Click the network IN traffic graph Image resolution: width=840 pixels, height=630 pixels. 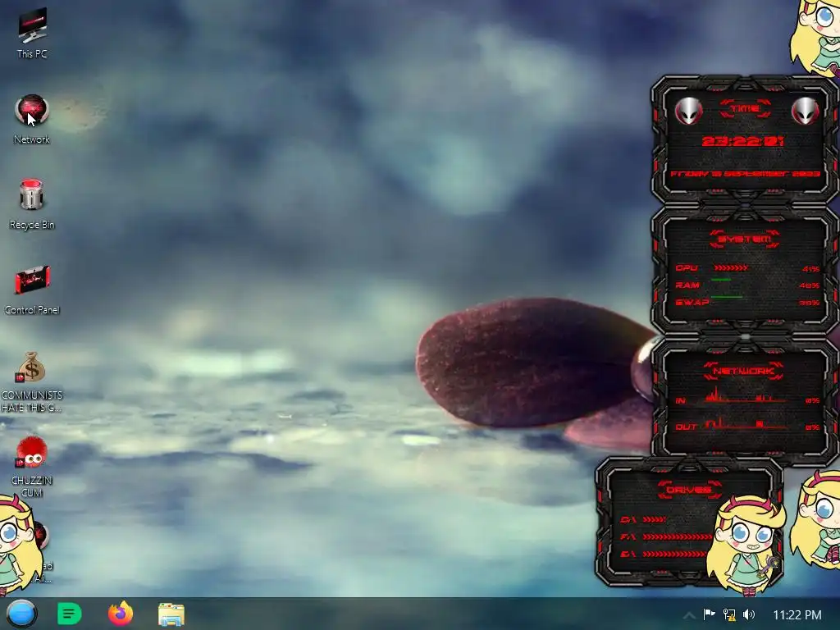click(x=746, y=396)
